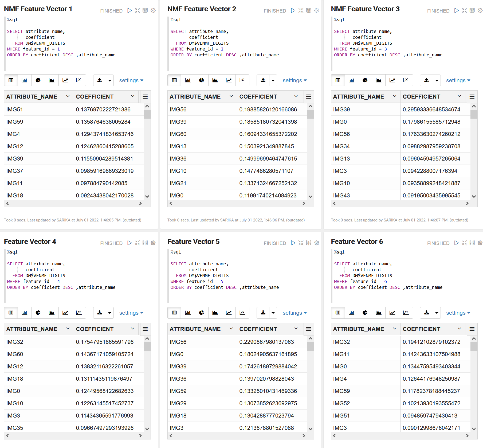The width and height of the screenshot is (483, 448).
Task: Click scroll-left arrow in Feature Vector 6 table
Action: point(334,436)
